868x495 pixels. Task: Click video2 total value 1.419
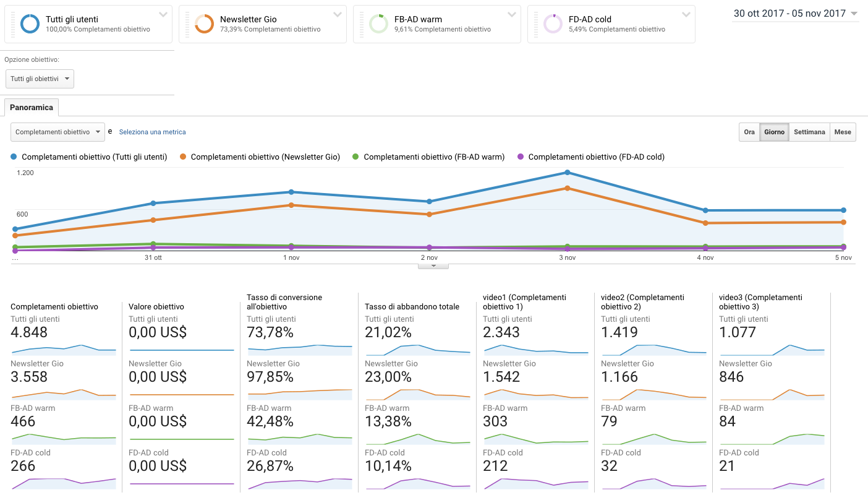pos(619,332)
